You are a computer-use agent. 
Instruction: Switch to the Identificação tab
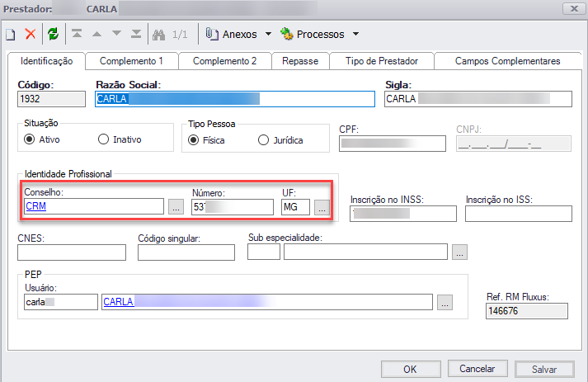coord(46,61)
